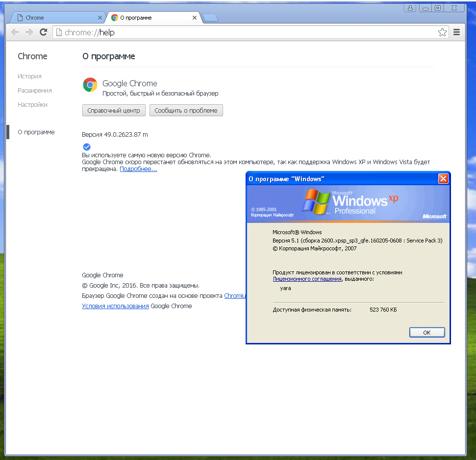The width and height of the screenshot is (476, 460).
Task: Click 'Сообщить о проблеме' button
Action: (186, 110)
